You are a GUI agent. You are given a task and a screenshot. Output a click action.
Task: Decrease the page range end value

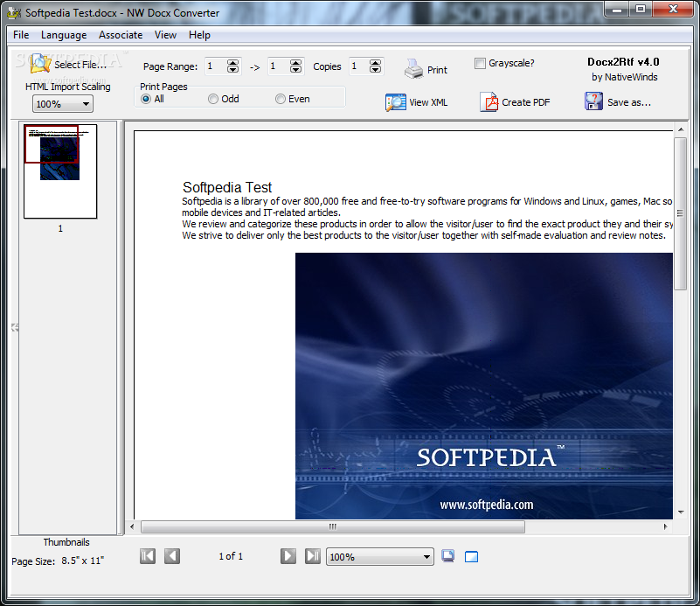pos(296,70)
